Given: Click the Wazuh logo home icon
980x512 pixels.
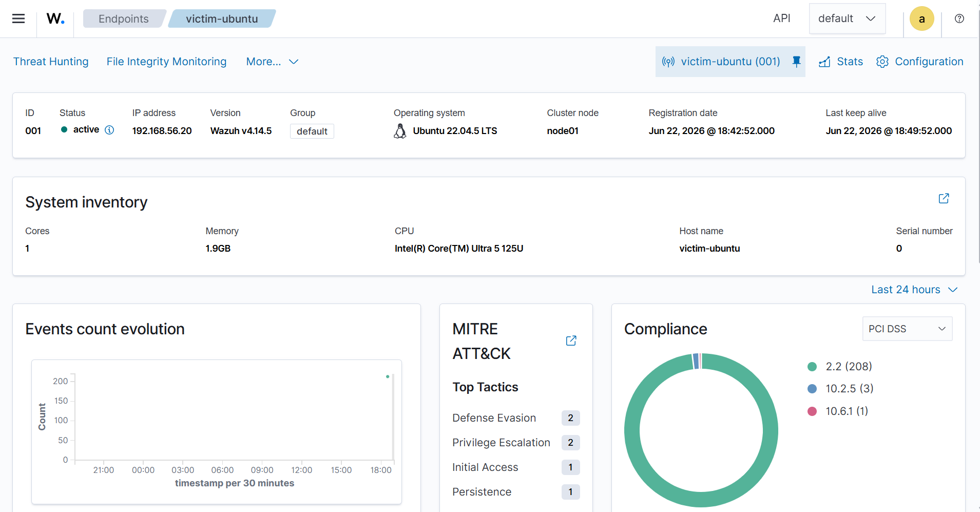Looking at the screenshot, I should (55, 19).
